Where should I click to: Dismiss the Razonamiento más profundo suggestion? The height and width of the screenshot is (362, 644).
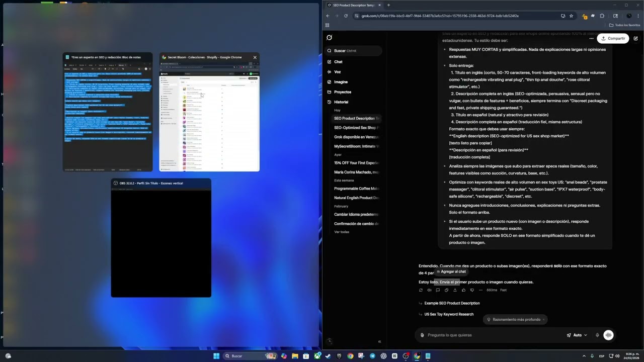click(544, 320)
